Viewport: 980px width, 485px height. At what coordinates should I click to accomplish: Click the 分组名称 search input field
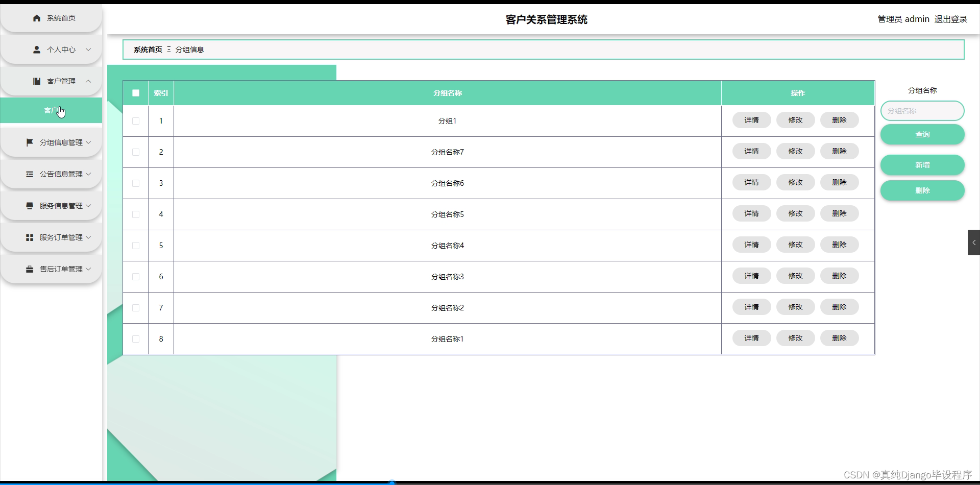pos(922,111)
